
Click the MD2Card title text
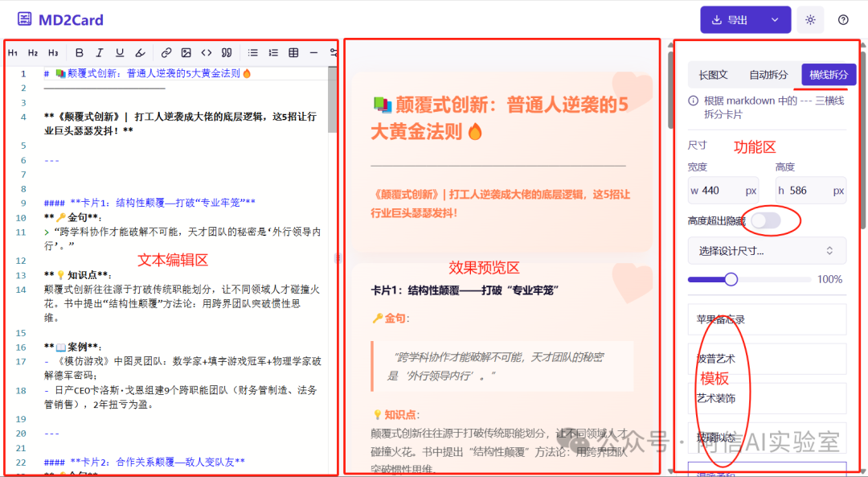[71, 20]
